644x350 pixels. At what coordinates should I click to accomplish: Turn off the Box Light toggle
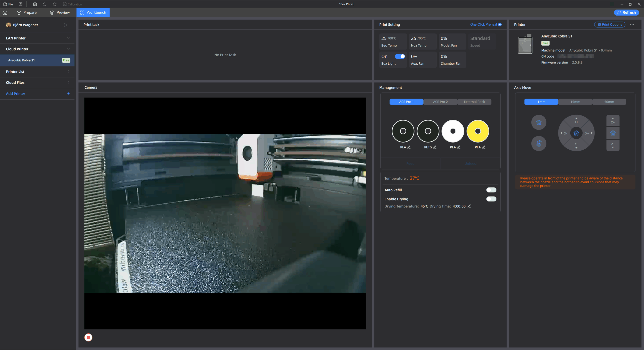(400, 56)
